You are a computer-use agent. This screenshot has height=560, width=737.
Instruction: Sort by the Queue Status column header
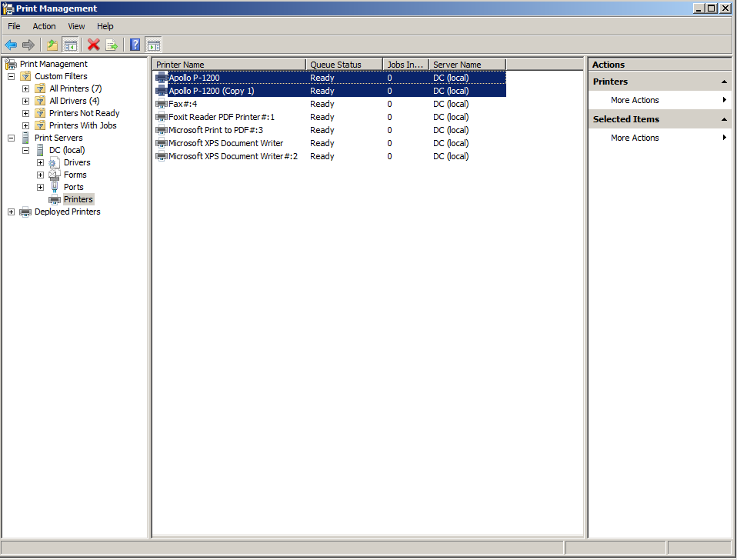(345, 65)
